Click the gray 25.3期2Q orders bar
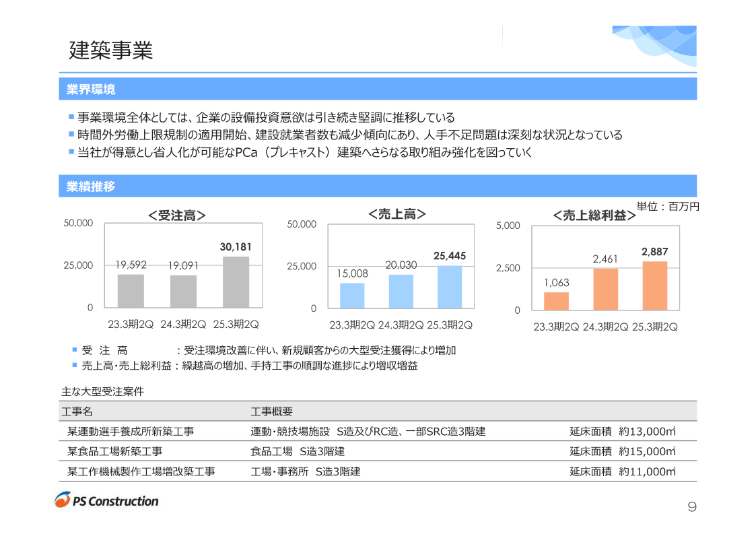The image size is (756, 534). pyautogui.click(x=236, y=282)
